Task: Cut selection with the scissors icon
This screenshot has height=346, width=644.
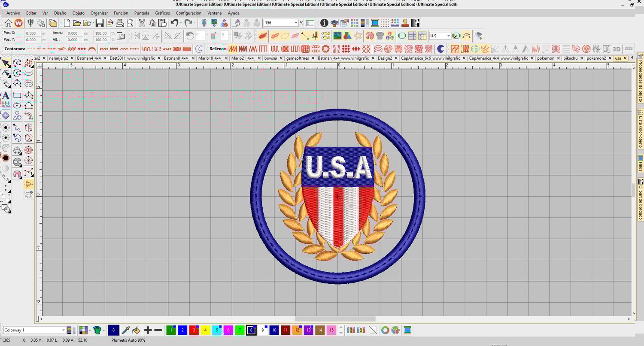Action: pyautogui.click(x=142, y=23)
